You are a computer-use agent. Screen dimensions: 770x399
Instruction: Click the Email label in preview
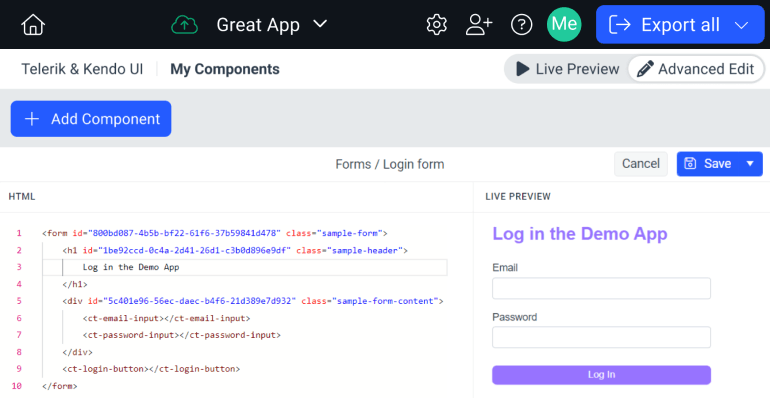505,267
